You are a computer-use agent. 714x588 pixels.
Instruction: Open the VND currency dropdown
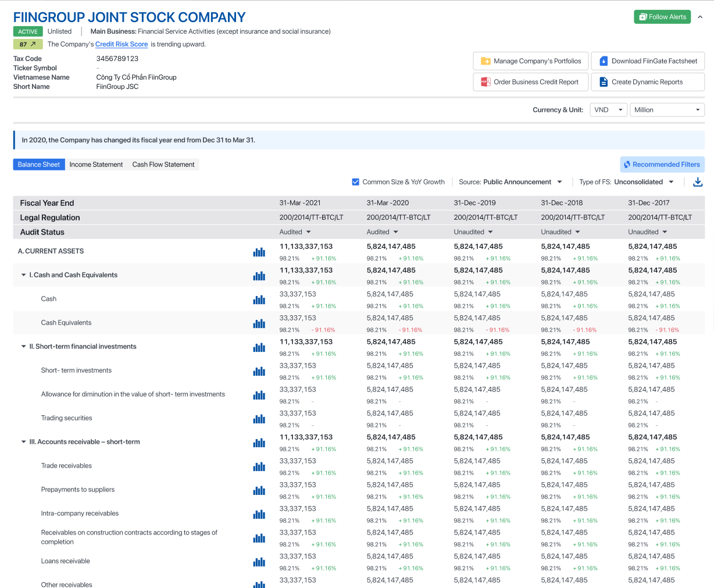point(608,110)
